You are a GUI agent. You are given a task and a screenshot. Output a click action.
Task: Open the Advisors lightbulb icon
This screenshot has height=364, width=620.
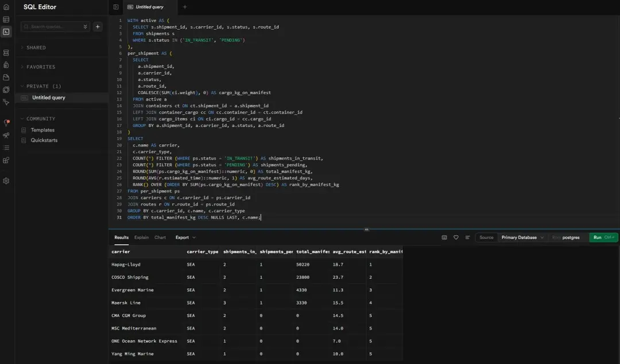click(x=6, y=123)
